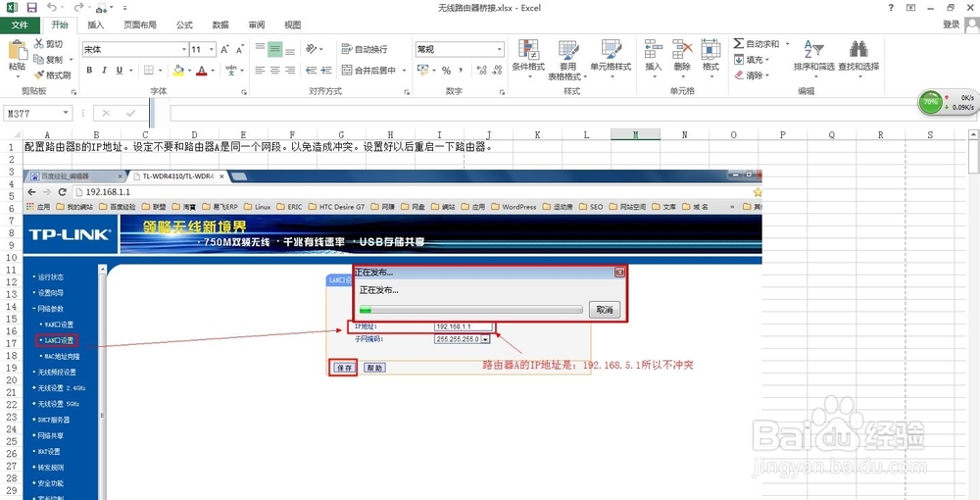Click the Paste clipboard icon
This screenshot has width=980, height=500.
coord(17,51)
